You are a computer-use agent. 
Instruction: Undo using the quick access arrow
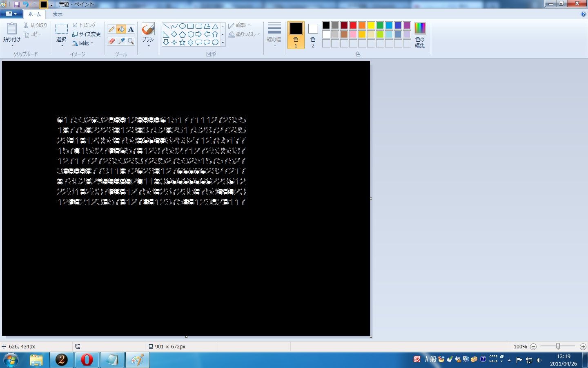coord(26,4)
